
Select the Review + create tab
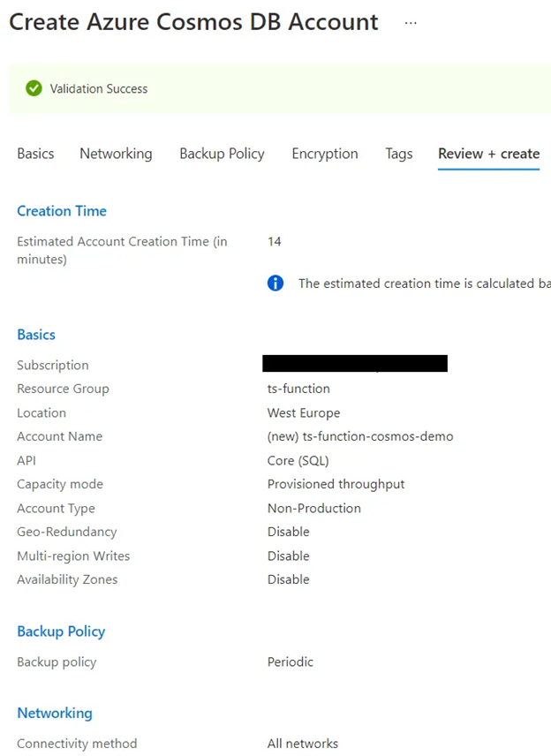[489, 154]
